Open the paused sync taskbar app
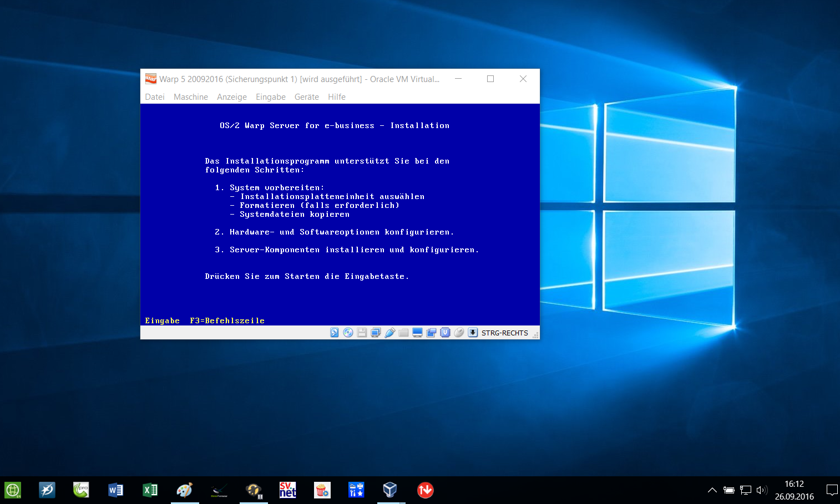Viewport: 840px width, 504px height. tap(254, 490)
